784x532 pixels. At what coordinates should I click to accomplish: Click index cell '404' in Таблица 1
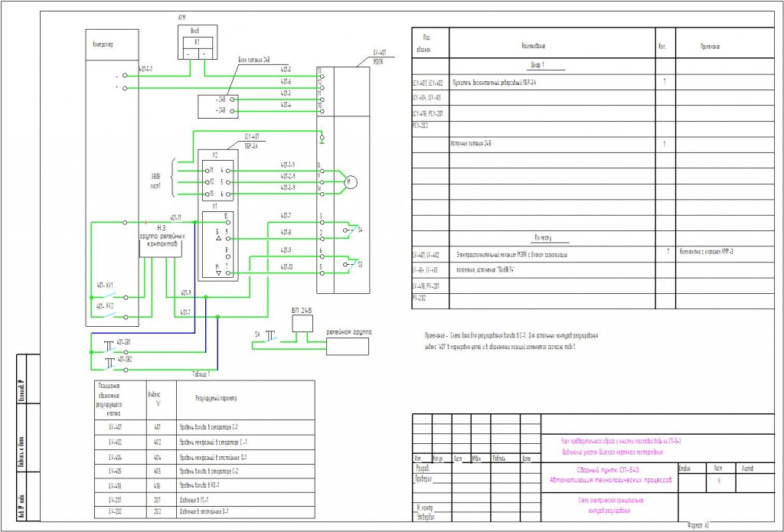point(158,458)
